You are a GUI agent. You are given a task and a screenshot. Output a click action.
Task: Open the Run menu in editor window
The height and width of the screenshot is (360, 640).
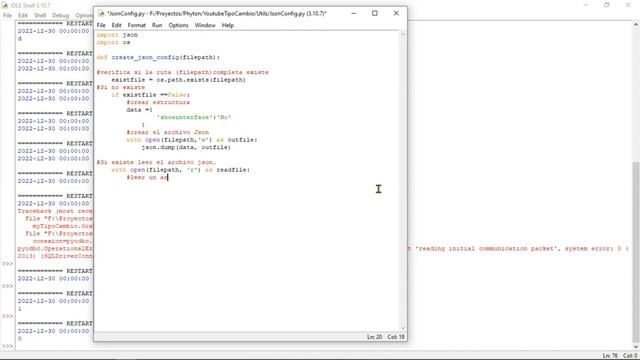pyautogui.click(x=157, y=25)
